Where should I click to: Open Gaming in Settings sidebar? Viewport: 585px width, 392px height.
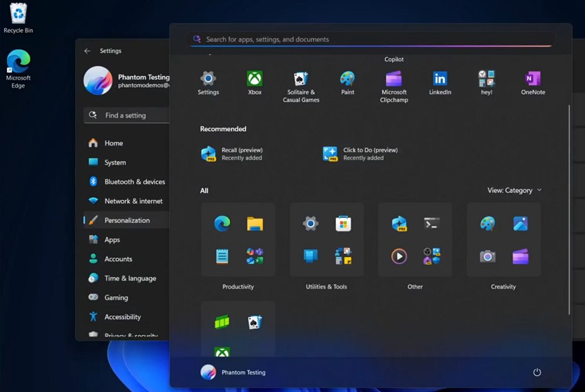point(127,297)
